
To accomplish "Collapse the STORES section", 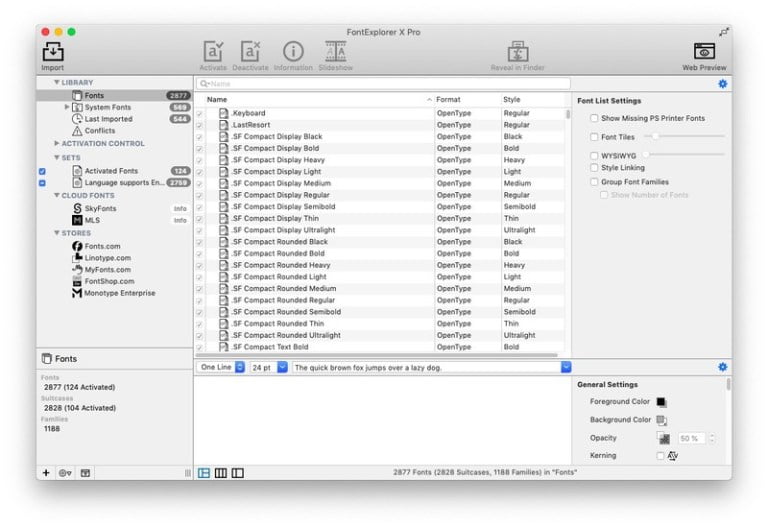I will tap(57, 233).
